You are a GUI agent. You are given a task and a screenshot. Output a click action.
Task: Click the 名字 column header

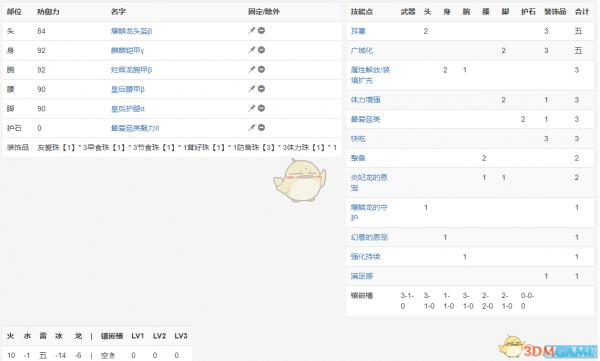click(x=118, y=11)
